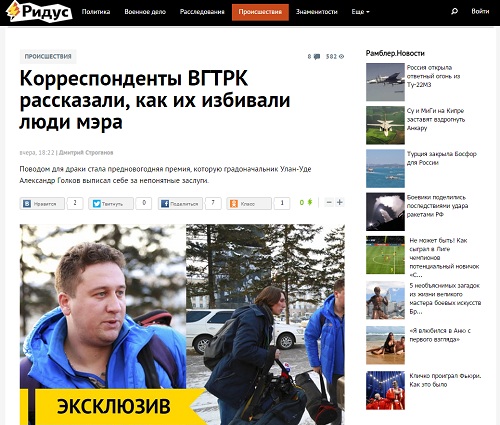Increase rating with the plus button
The height and width of the screenshot is (425, 500).
(340, 202)
